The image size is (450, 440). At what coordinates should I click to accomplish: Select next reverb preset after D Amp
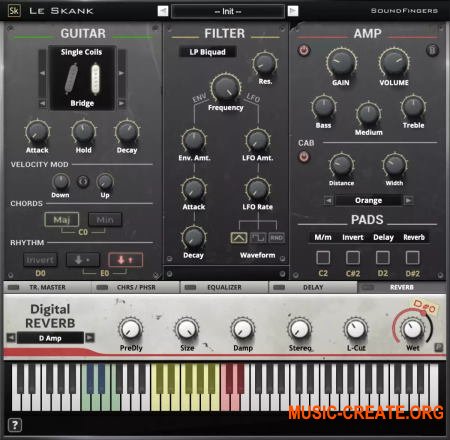90,338
